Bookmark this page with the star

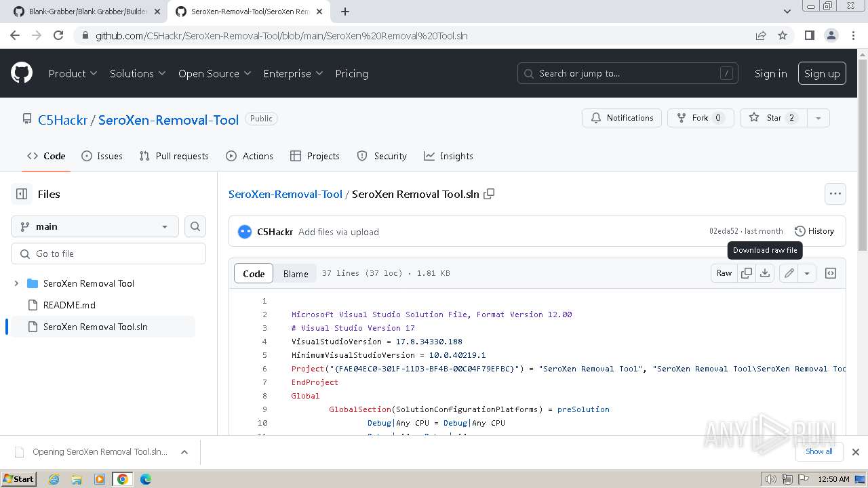click(x=783, y=35)
